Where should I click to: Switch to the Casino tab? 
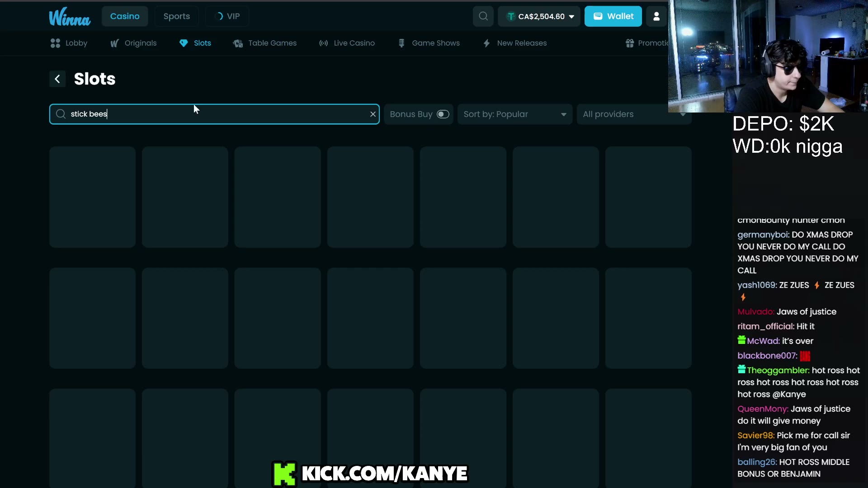click(x=125, y=16)
